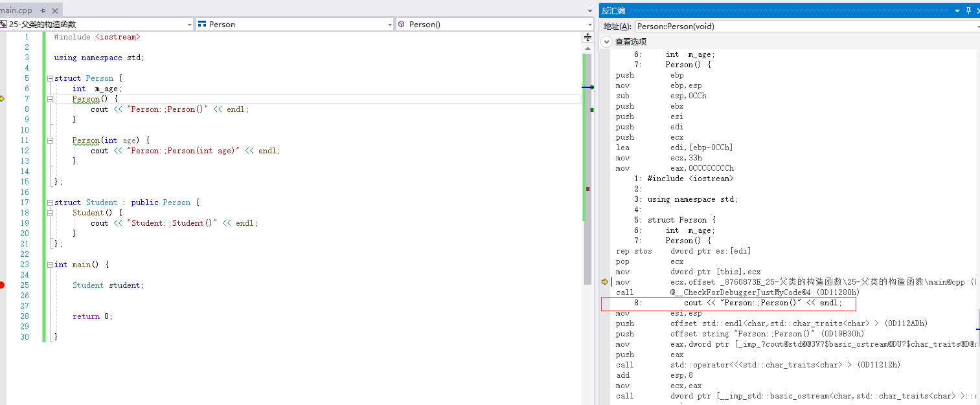The width and height of the screenshot is (980, 405).
Task: Click the '#include <iostream>' line in main.cpp
Action: click(x=97, y=37)
